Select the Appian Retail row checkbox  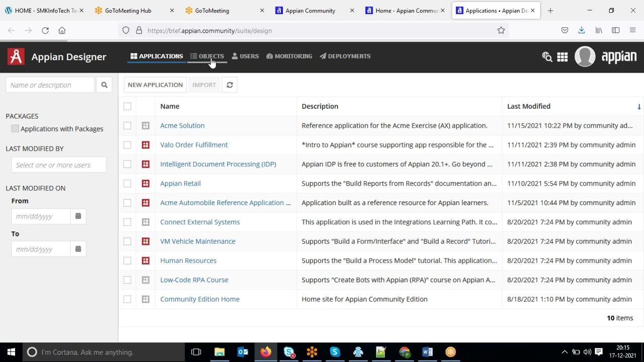(127, 184)
